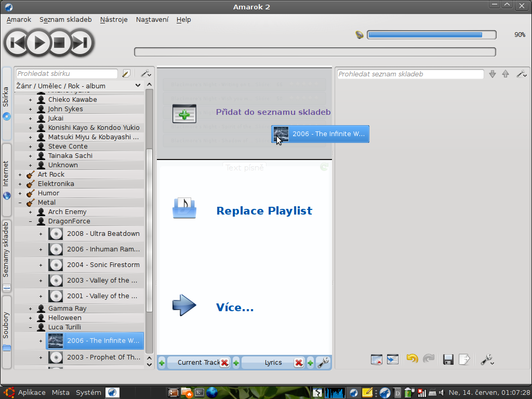Click the playlist search previous up arrow
Image resolution: width=532 pixels, height=399 pixels.
[x=506, y=74]
